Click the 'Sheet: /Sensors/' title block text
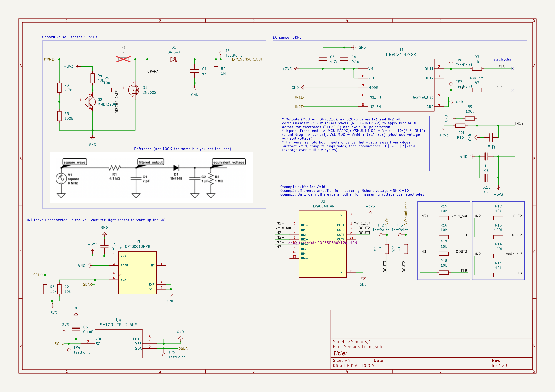The height and width of the screenshot is (392, 555). point(352,342)
